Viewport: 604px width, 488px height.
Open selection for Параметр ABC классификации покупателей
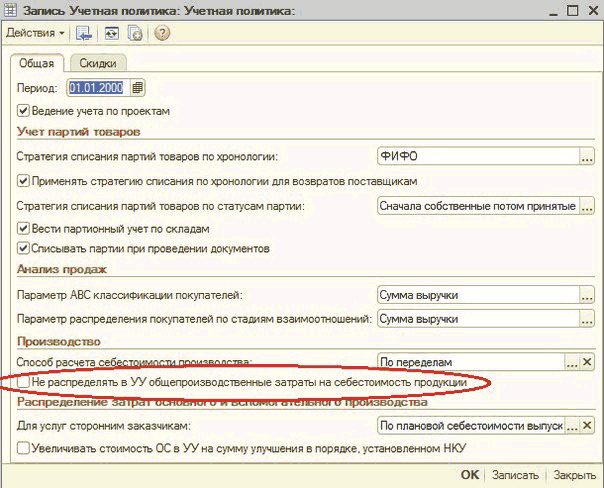tap(587, 295)
